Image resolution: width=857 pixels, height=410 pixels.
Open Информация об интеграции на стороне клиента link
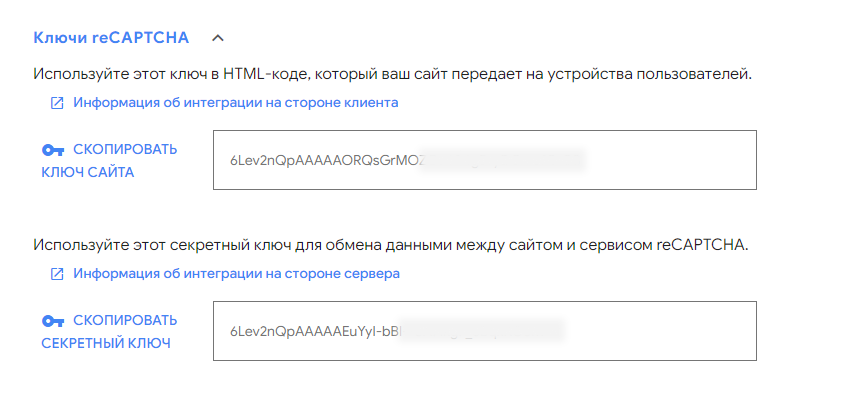tap(236, 102)
